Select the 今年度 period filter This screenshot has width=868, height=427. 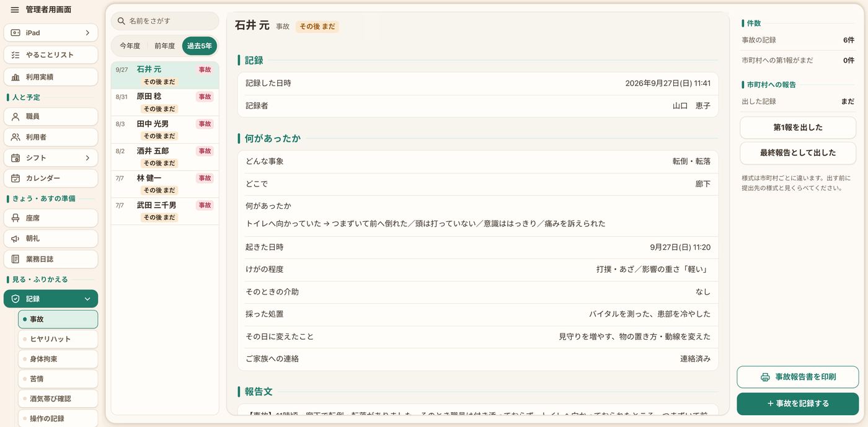[x=130, y=46]
